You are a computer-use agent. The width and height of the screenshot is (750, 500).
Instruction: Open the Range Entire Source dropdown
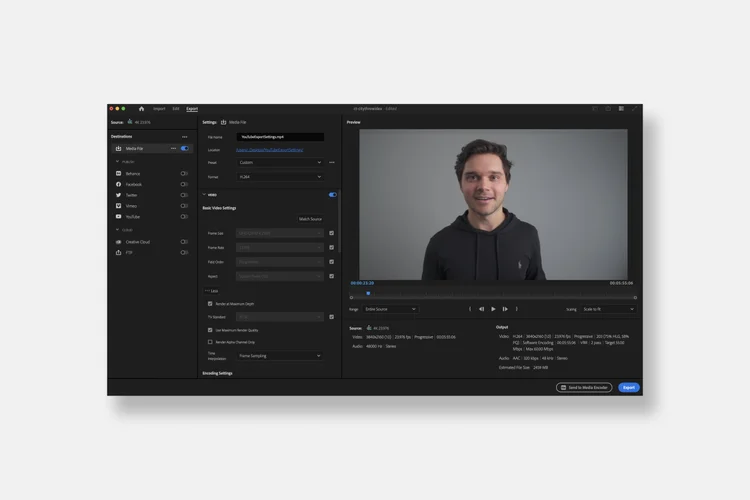pyautogui.click(x=390, y=309)
